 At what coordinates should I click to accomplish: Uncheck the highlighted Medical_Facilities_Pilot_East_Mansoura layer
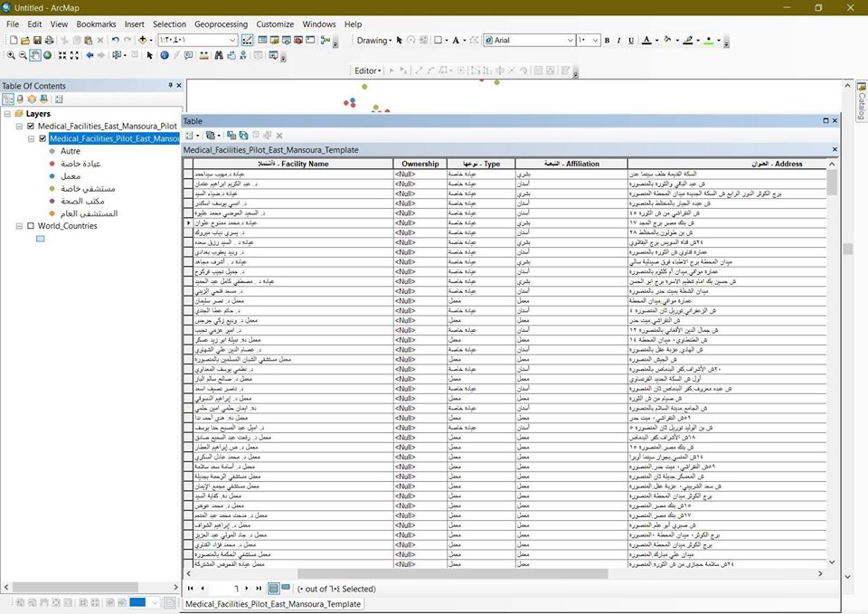pyautogui.click(x=42, y=138)
